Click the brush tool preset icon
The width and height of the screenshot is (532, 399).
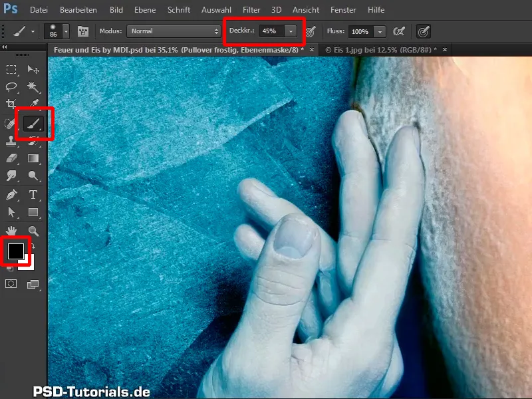(19, 31)
